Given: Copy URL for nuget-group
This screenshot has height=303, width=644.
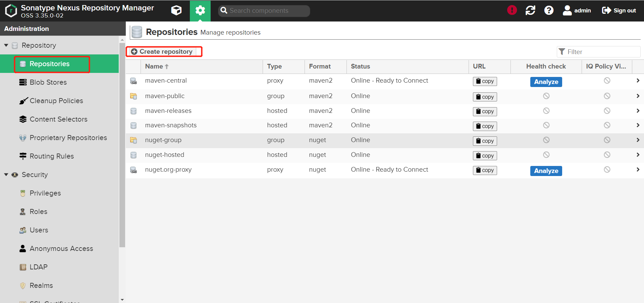Looking at the screenshot, I should [485, 141].
